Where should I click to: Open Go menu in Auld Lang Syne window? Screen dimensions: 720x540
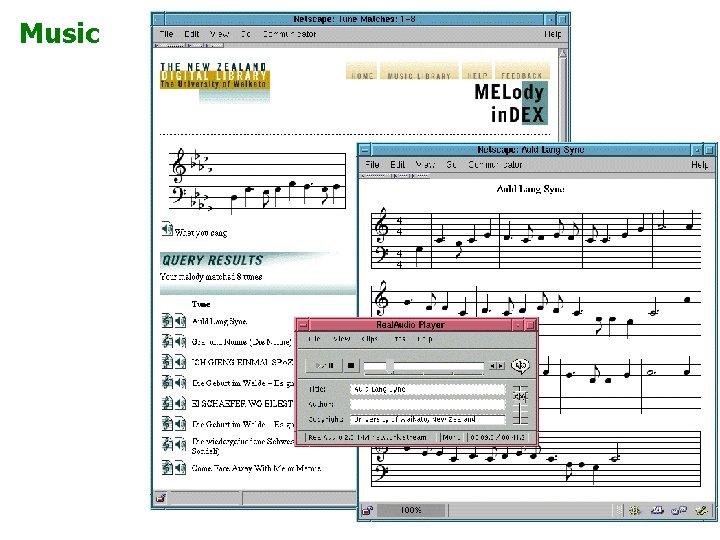point(451,164)
